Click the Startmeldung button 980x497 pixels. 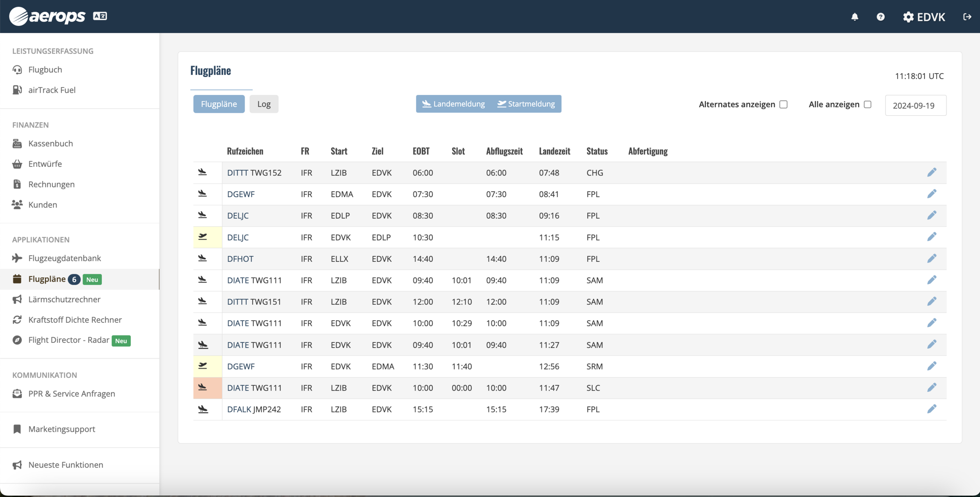[x=526, y=104]
